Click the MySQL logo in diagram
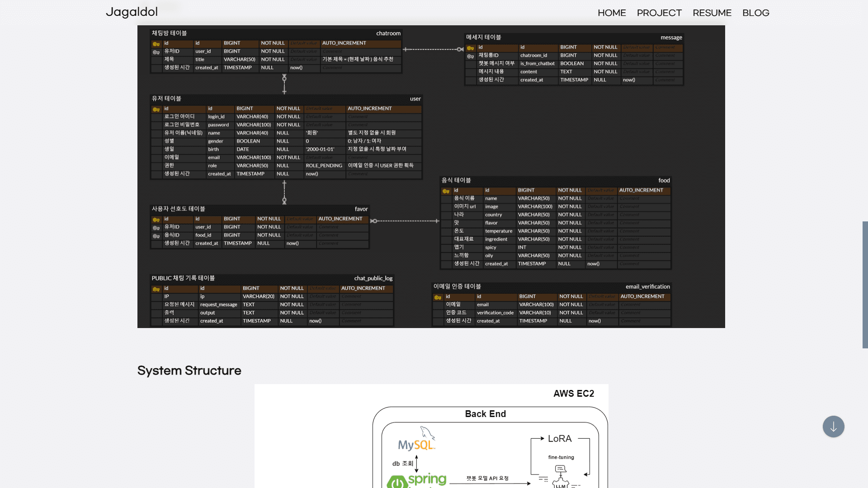Screen dimensions: 868x488 pos(417,439)
